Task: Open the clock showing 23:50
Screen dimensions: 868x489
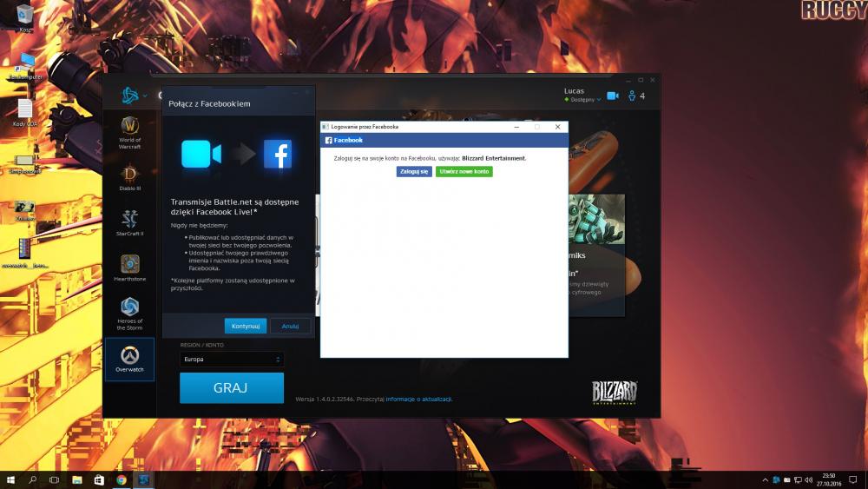Action: click(x=829, y=479)
